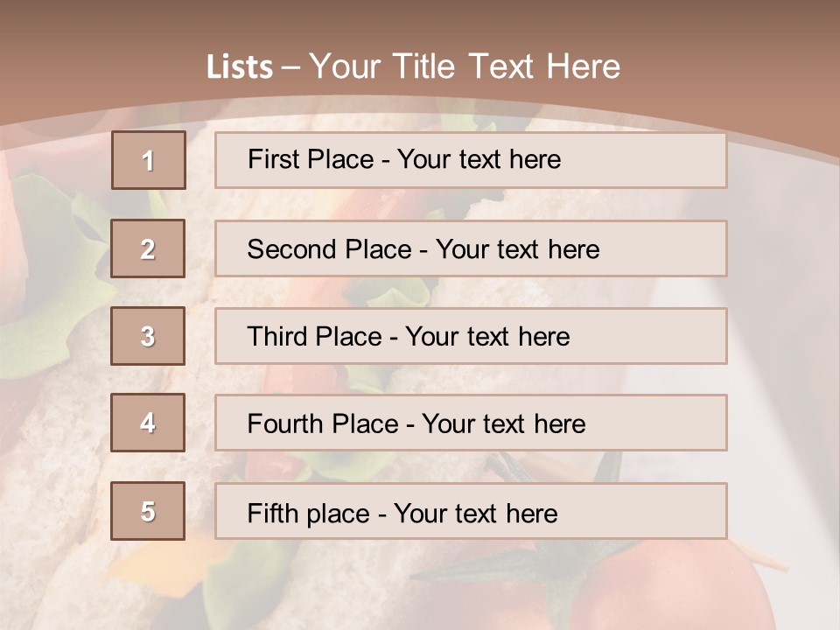Click the word Third in third row
This screenshot has height=630, width=840.
pos(276,337)
